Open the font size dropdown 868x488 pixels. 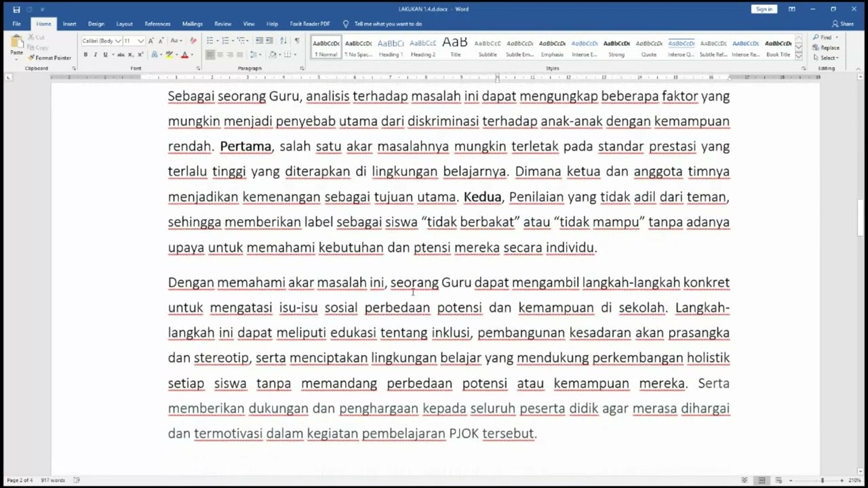[140, 41]
